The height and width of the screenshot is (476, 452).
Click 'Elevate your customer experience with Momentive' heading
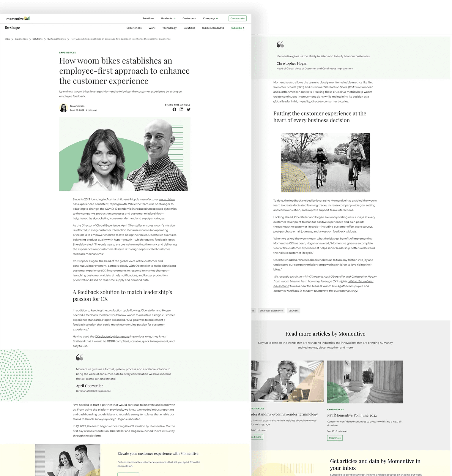pos(158,453)
